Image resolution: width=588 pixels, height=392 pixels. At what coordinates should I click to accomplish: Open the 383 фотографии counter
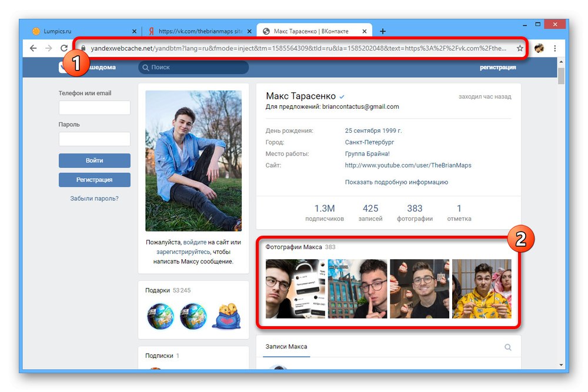[x=415, y=213]
